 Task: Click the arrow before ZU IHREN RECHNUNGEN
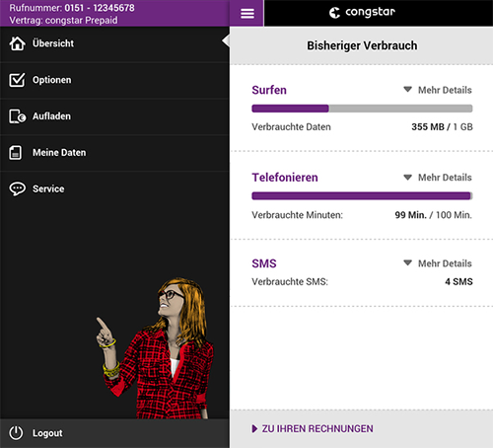point(254,428)
